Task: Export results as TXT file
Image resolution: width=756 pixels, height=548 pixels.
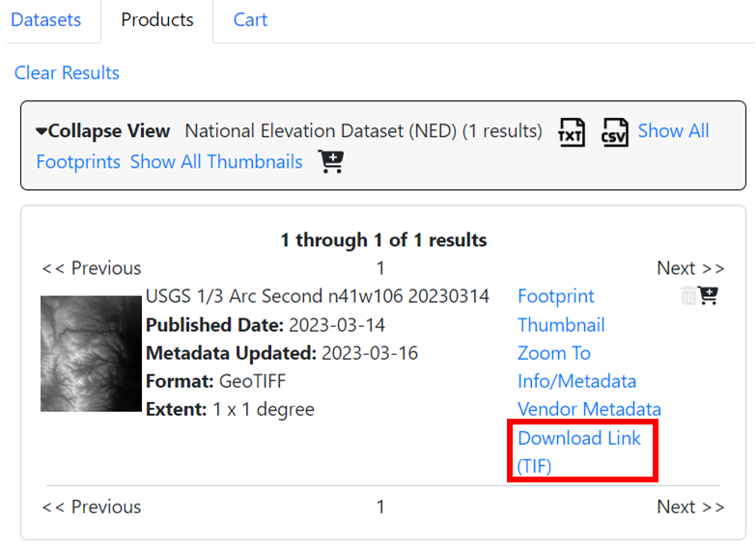Action: click(572, 132)
